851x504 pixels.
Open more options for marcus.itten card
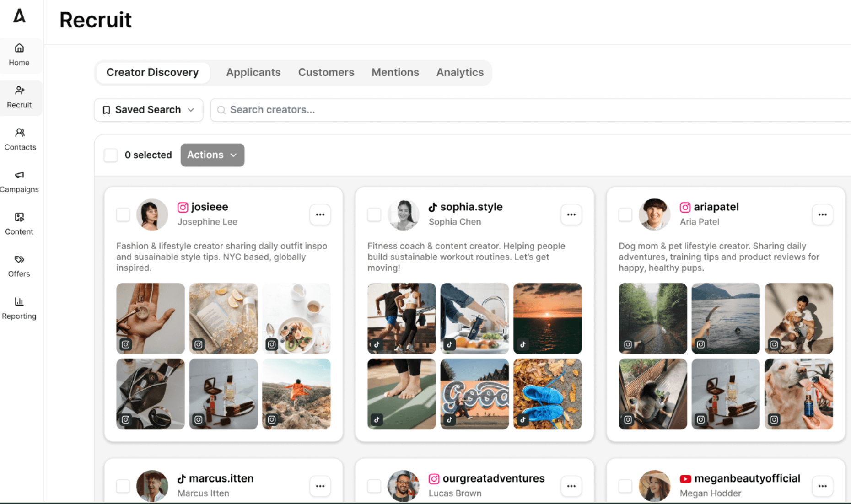pos(320,486)
